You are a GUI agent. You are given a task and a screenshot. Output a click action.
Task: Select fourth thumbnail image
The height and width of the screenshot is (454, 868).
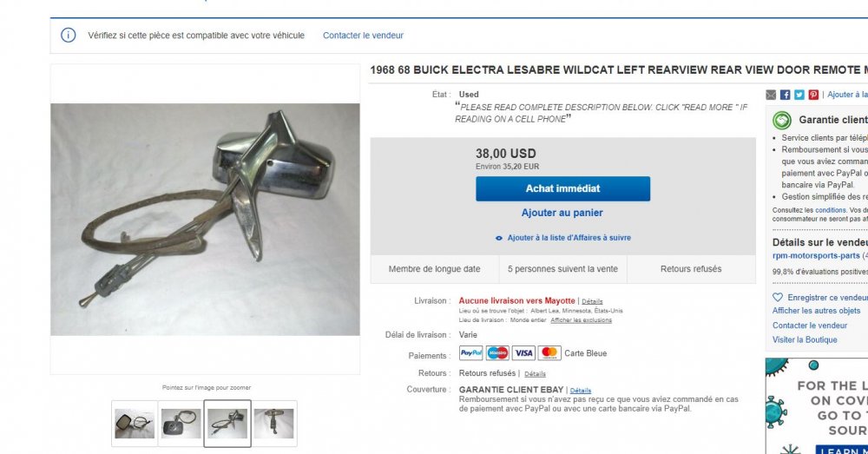click(274, 424)
